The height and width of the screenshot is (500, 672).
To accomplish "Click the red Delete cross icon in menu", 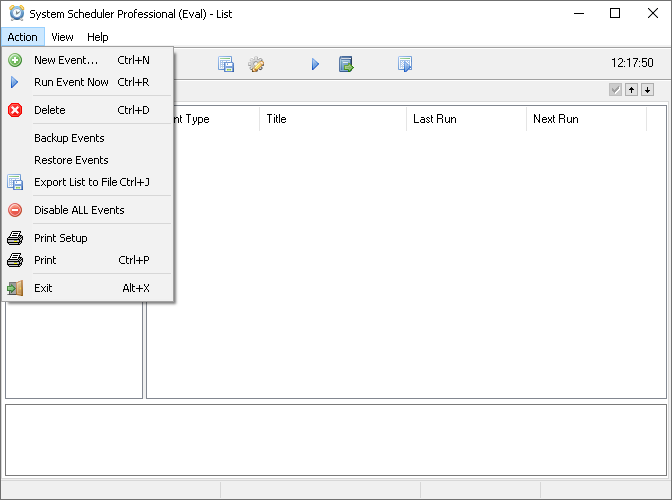I will tap(15, 110).
